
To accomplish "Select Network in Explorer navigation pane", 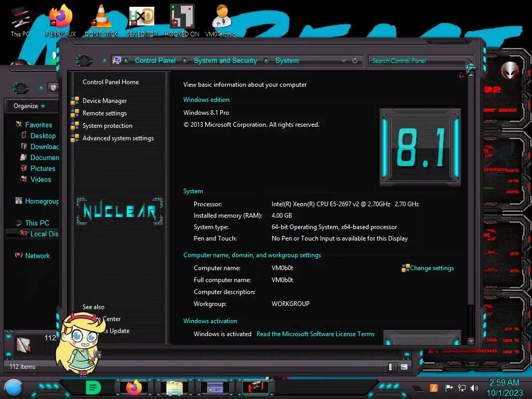I will (37, 256).
